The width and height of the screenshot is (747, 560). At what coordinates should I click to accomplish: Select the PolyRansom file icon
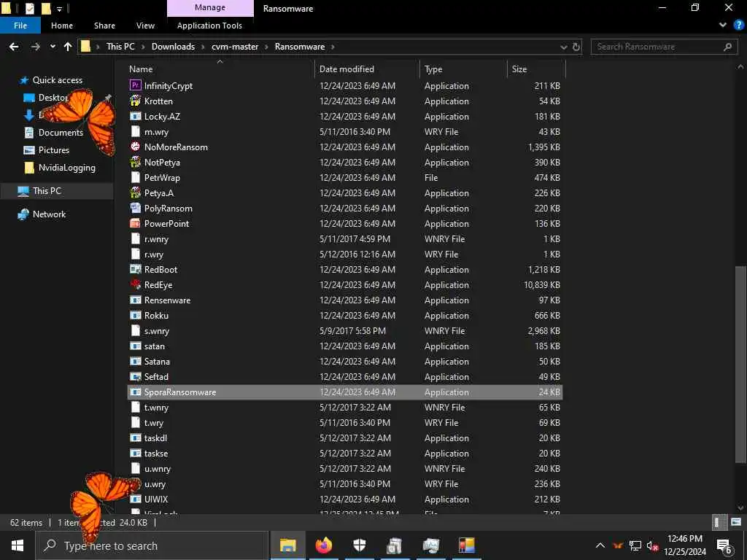[x=135, y=208]
